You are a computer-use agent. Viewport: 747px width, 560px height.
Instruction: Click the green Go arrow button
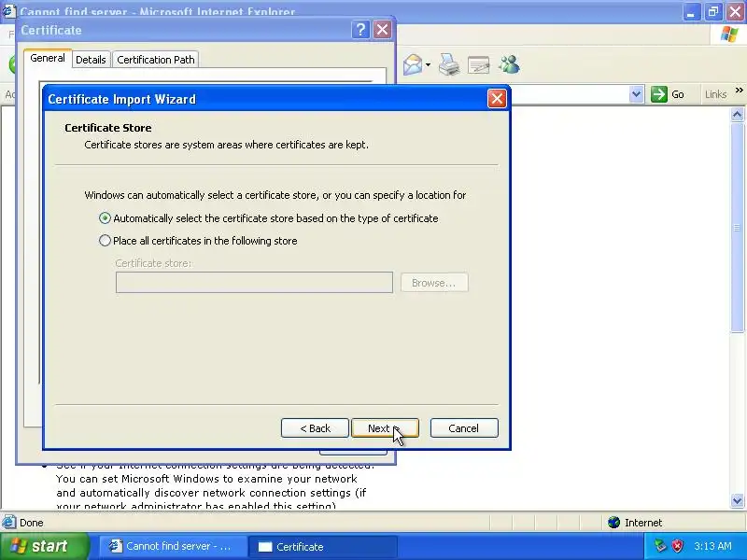(x=659, y=94)
